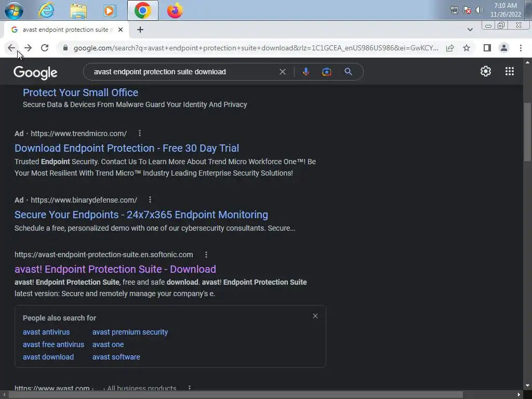Click the network icon in system tray

pos(454,10)
